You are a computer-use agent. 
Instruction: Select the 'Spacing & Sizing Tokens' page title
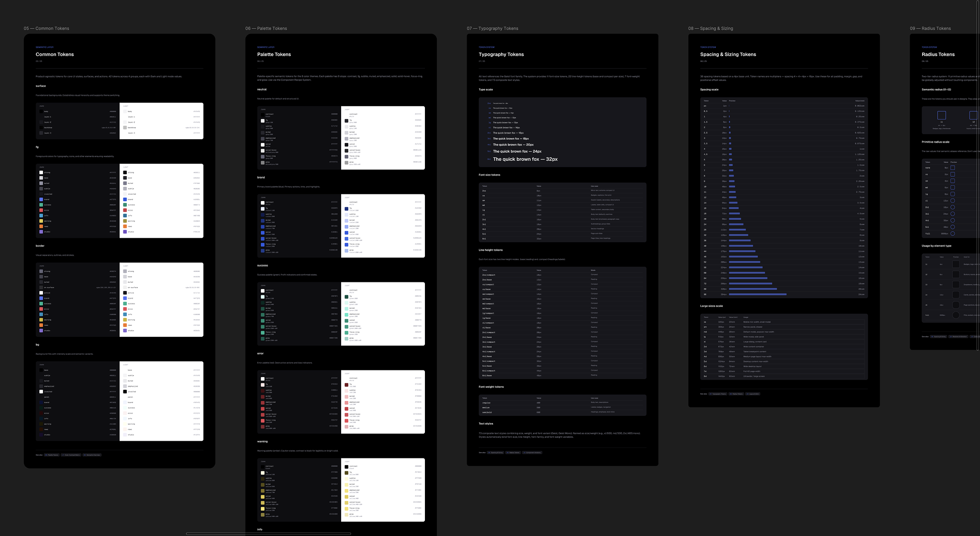click(x=728, y=55)
